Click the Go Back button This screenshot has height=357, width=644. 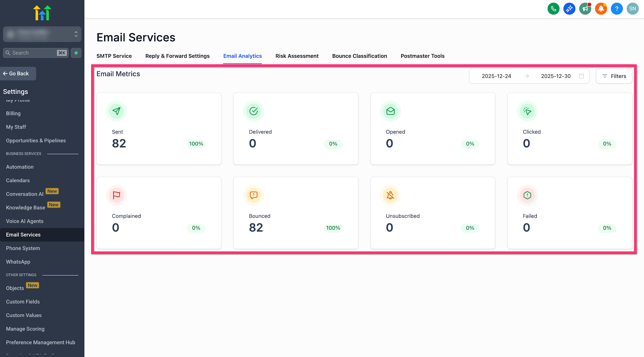pyautogui.click(x=18, y=74)
